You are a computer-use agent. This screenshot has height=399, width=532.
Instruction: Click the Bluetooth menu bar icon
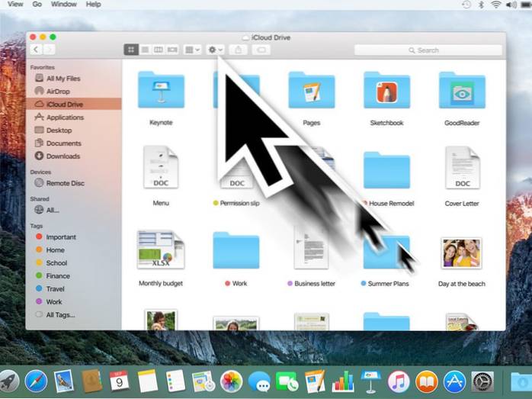(x=481, y=5)
